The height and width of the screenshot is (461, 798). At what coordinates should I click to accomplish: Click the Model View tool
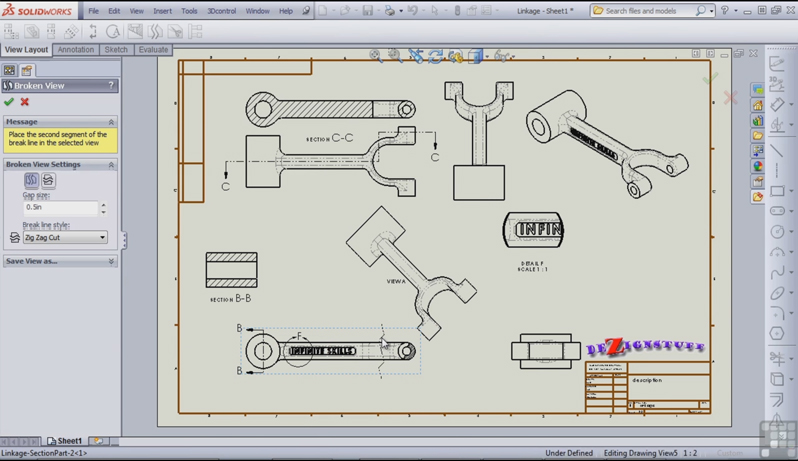[x=32, y=32]
